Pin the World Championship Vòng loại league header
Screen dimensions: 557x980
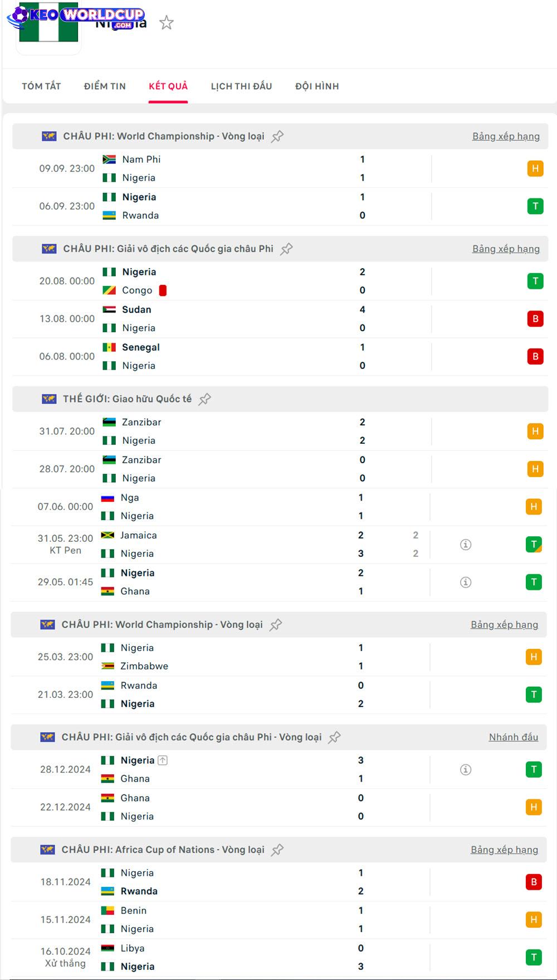[x=277, y=136]
